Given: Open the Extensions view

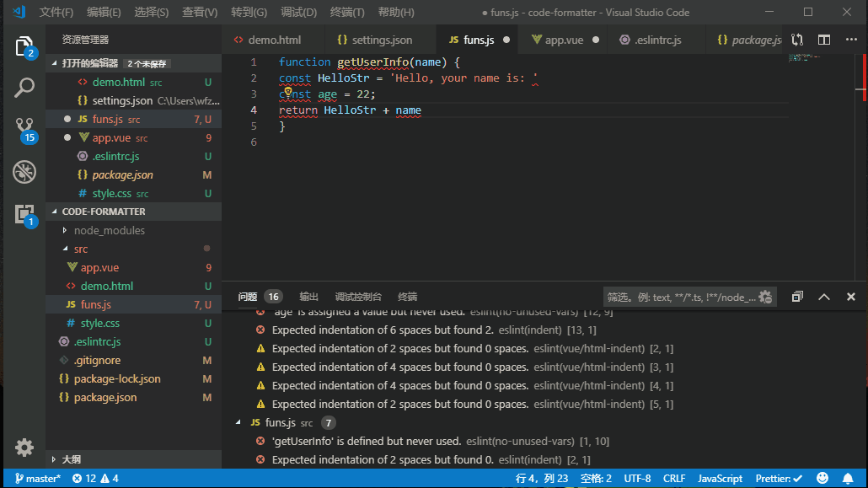Looking at the screenshot, I should (24, 215).
